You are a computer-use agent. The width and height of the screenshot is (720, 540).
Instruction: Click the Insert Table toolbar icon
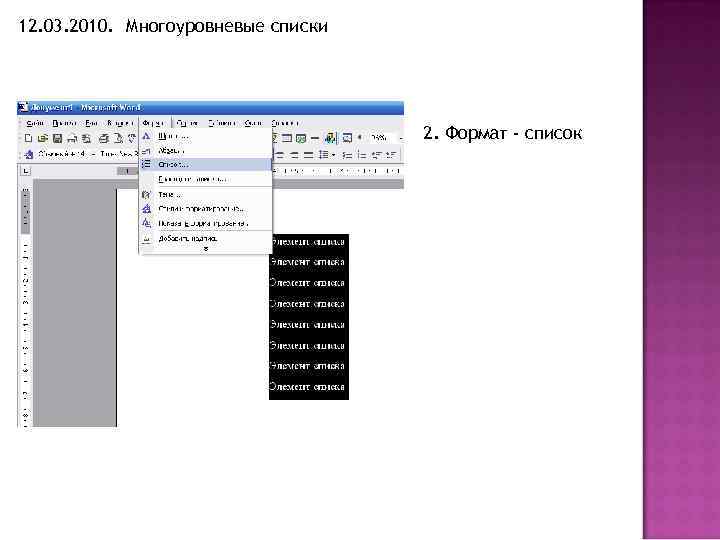[x=287, y=138]
